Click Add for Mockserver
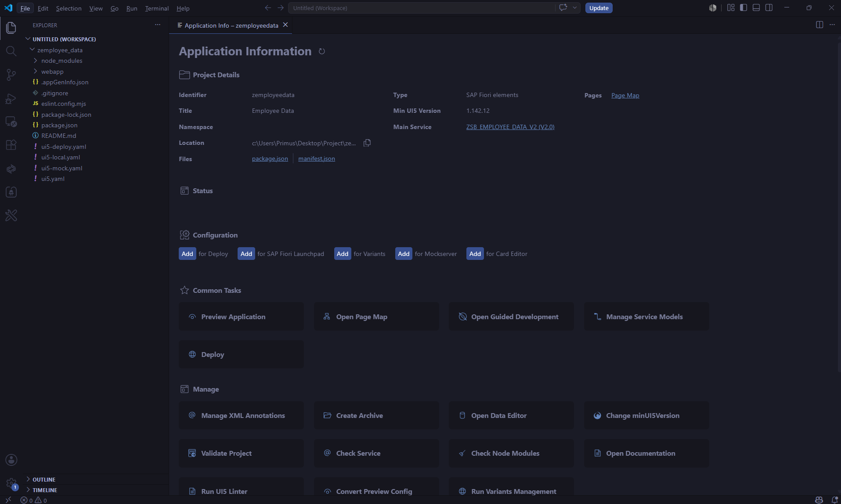 tap(404, 254)
